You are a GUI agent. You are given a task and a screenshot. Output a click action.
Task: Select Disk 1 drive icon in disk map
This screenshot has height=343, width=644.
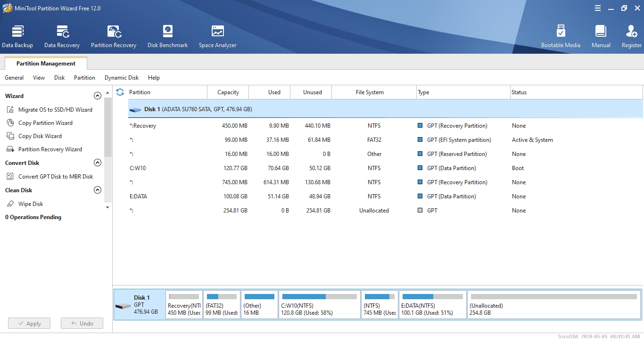point(123,306)
